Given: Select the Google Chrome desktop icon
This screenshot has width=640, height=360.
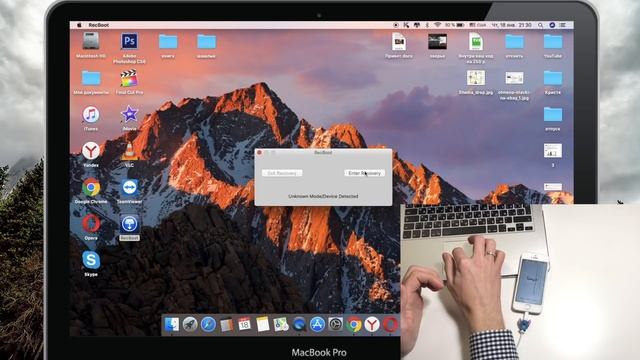Looking at the screenshot, I should coord(91,188).
